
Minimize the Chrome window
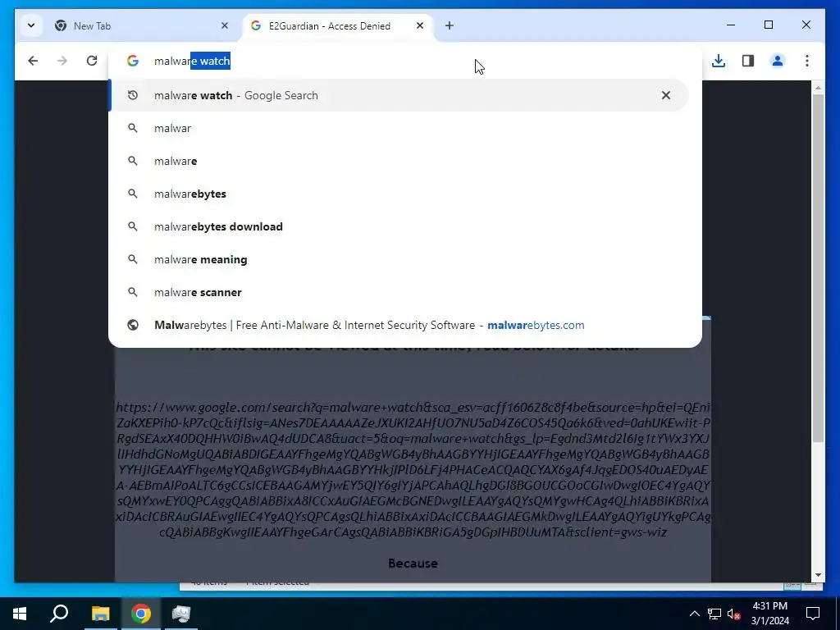731,25
